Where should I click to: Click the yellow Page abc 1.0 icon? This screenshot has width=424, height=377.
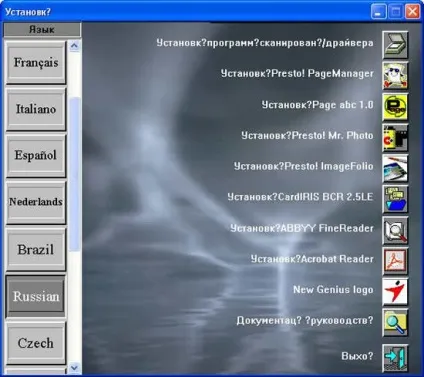[x=395, y=107]
